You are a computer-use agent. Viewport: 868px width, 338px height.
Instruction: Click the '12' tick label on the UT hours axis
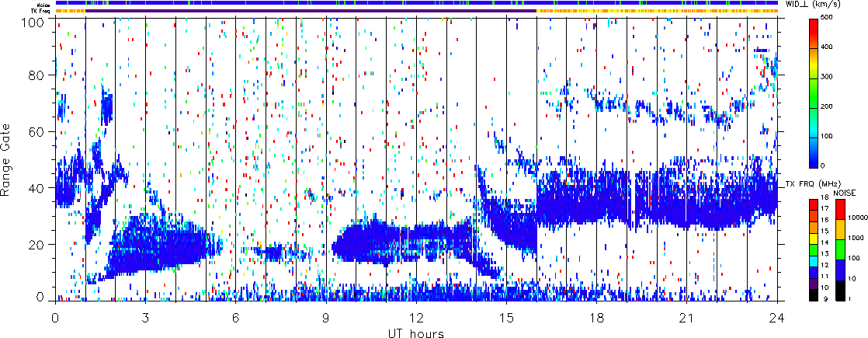click(416, 319)
